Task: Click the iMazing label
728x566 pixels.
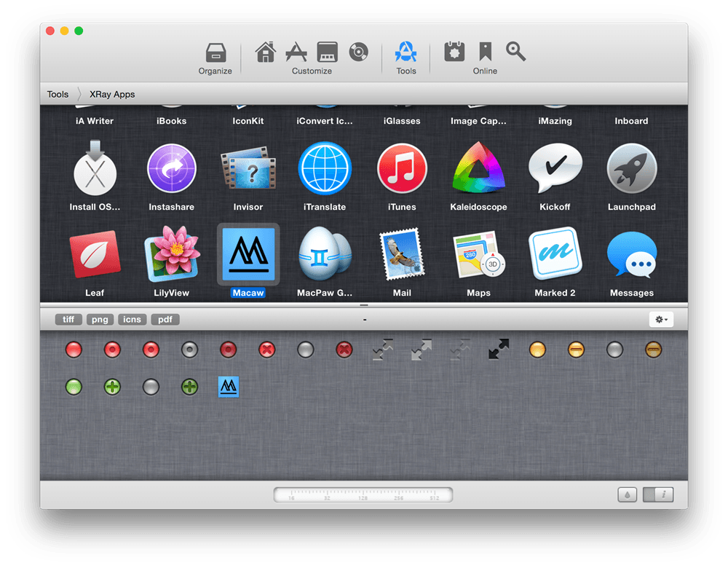Action: point(555,121)
